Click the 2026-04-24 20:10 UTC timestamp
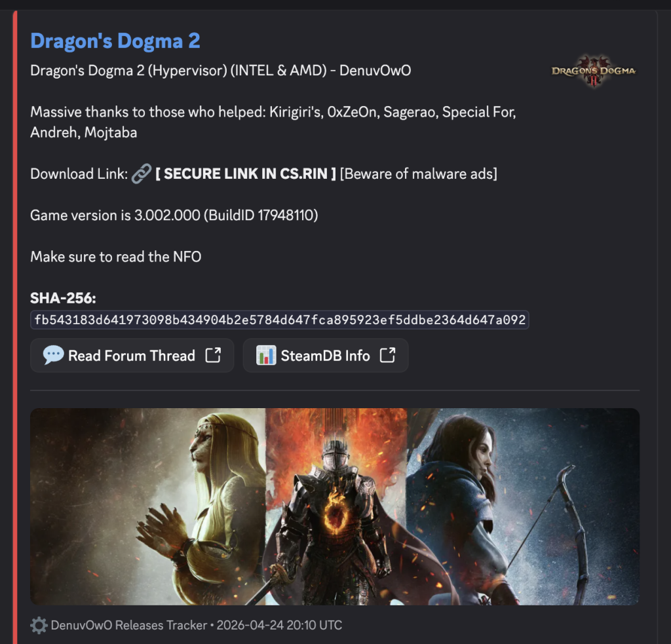 pos(279,625)
